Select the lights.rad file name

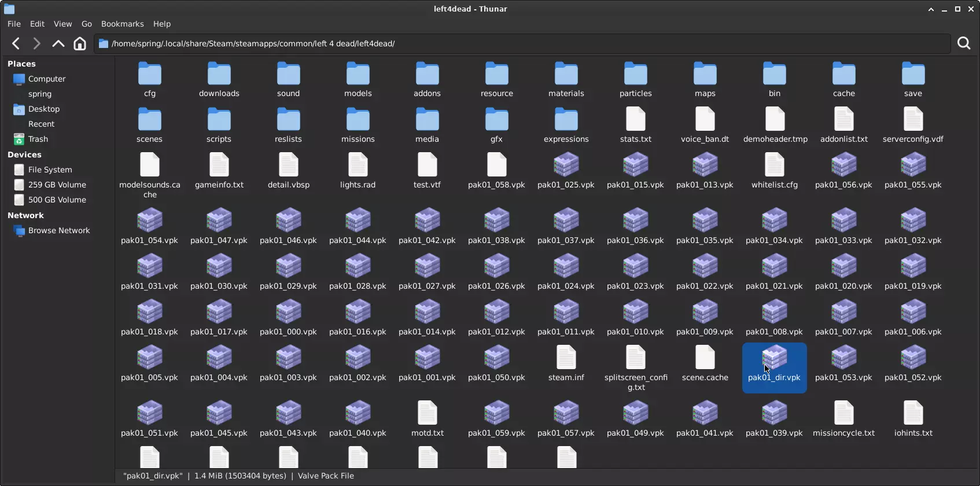(x=358, y=185)
